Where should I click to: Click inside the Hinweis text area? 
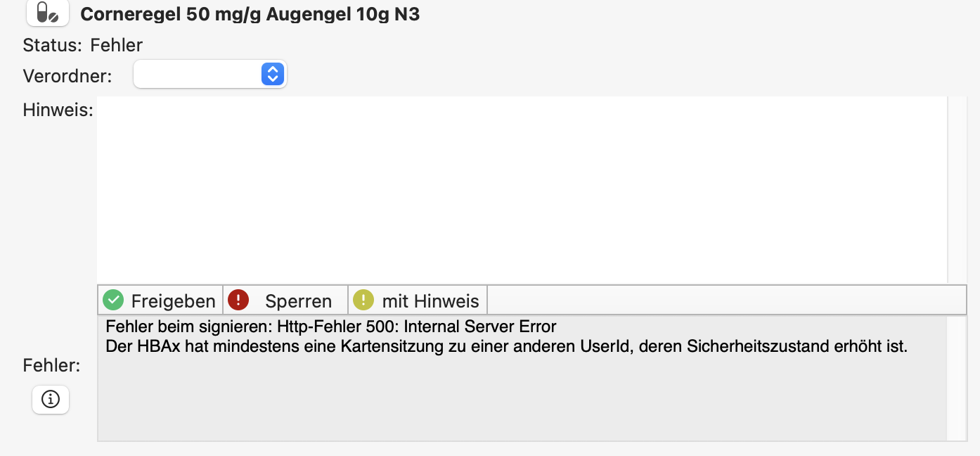point(522,190)
